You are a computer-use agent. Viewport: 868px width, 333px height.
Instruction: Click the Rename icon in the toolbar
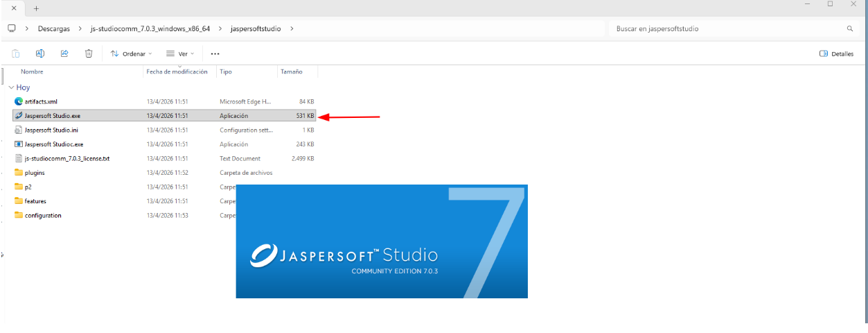coord(40,53)
